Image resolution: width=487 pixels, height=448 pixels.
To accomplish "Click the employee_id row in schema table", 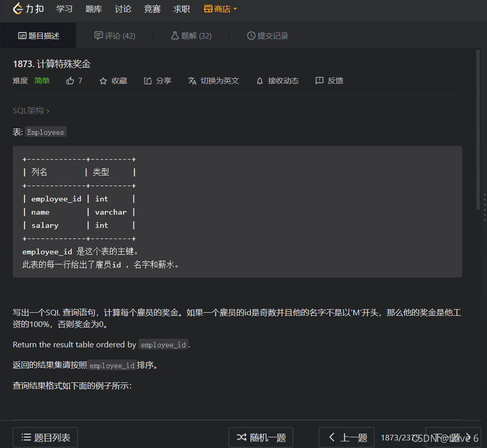I will pyautogui.click(x=79, y=199).
